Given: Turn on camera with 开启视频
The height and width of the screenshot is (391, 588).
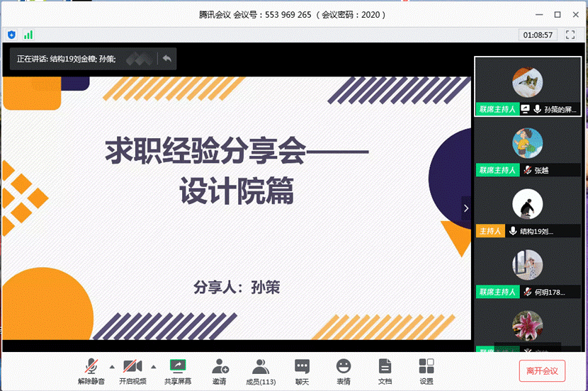Looking at the screenshot, I should click(x=132, y=370).
